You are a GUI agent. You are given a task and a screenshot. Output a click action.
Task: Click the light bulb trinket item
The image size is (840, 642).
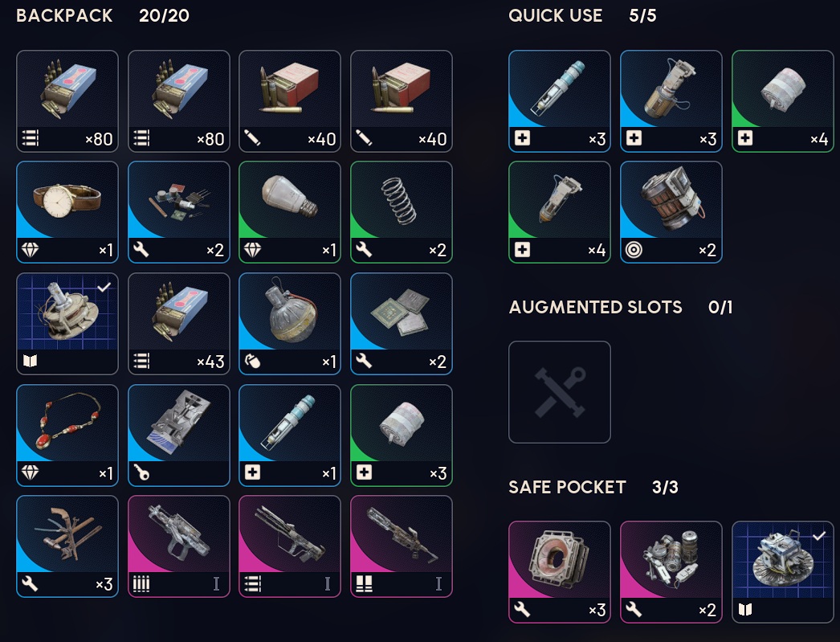coord(290,212)
